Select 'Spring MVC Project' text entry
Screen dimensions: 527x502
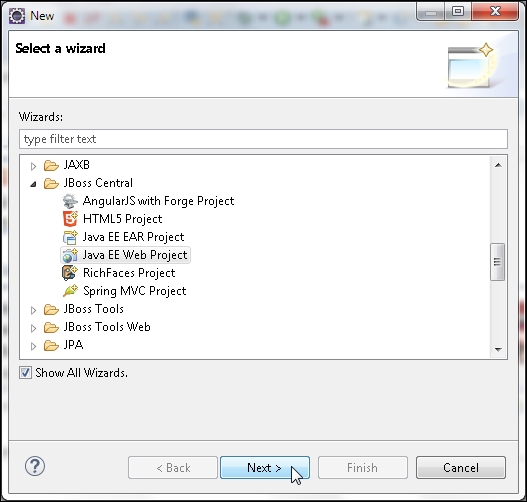[x=134, y=291]
